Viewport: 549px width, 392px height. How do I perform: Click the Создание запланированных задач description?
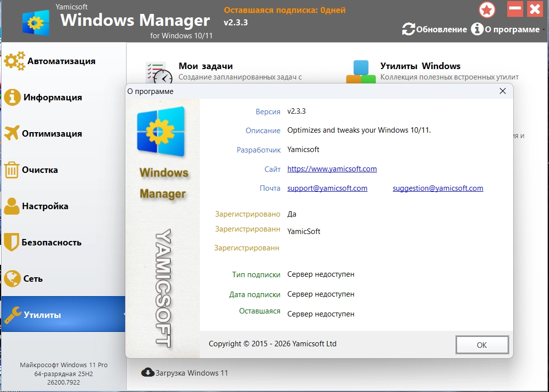pyautogui.click(x=240, y=77)
